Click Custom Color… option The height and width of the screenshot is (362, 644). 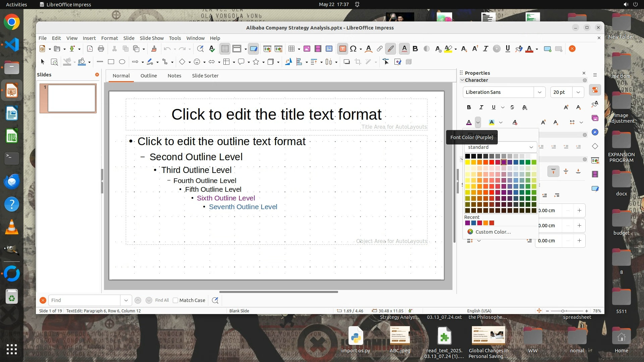pos(493,232)
